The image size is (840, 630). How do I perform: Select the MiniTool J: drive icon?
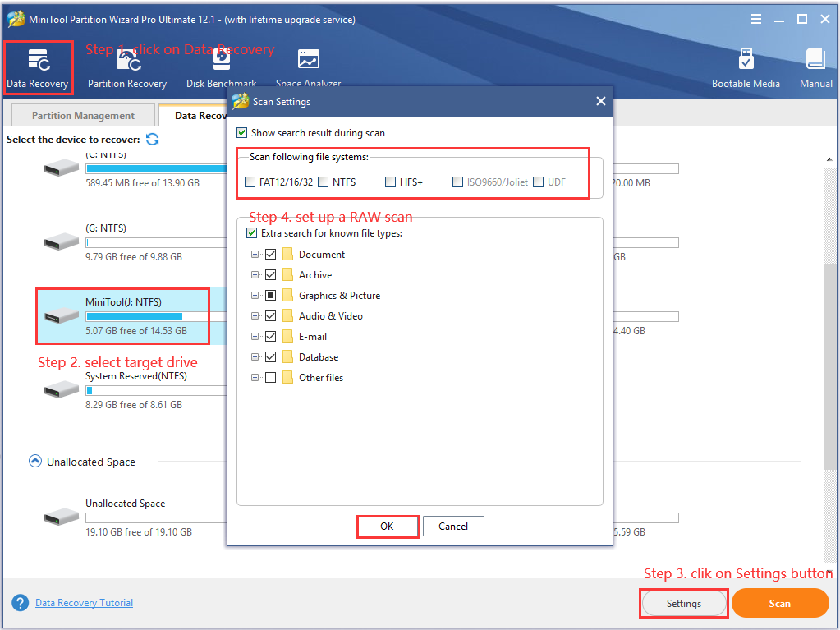click(x=62, y=315)
